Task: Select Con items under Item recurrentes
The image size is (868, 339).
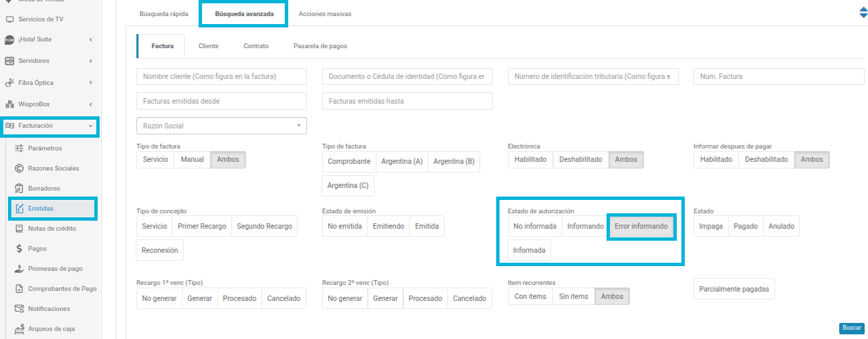Action: (x=530, y=296)
